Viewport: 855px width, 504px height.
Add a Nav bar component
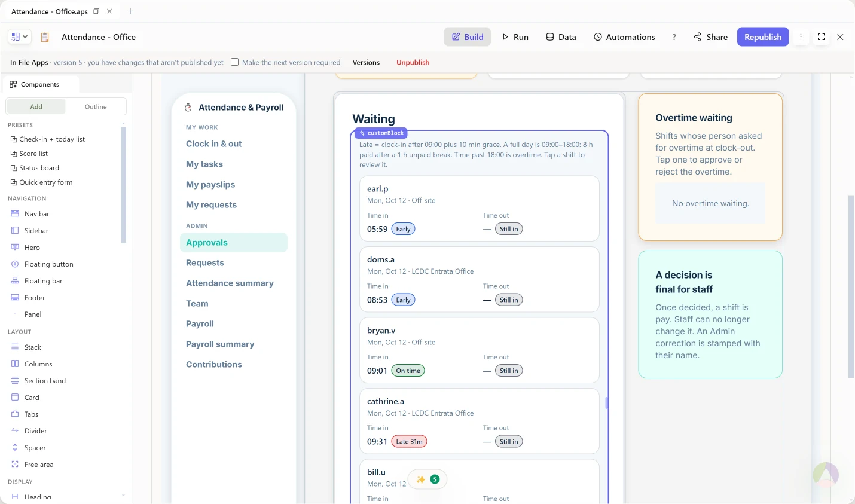tap(30, 214)
